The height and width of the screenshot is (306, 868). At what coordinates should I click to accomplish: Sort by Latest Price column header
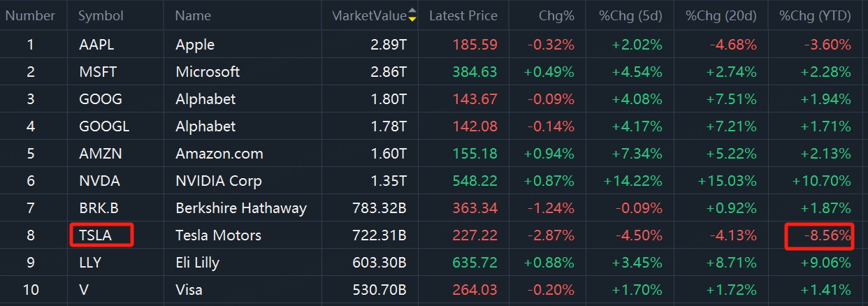point(463,15)
